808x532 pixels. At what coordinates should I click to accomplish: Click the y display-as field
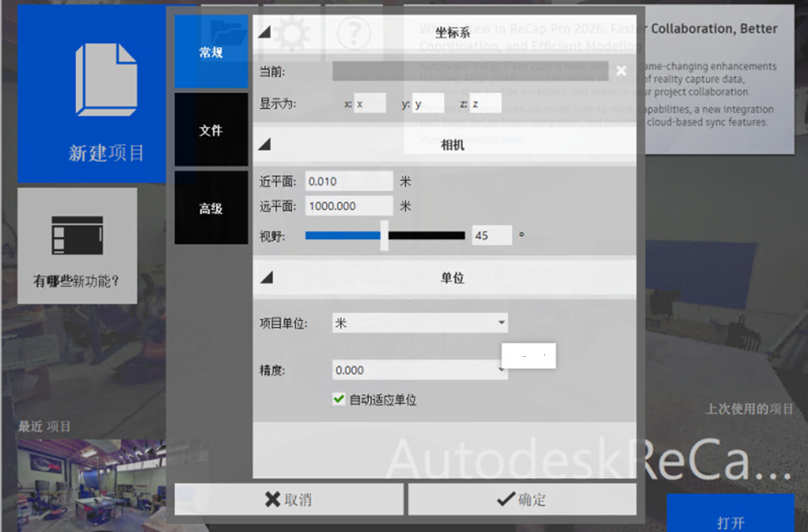point(428,103)
